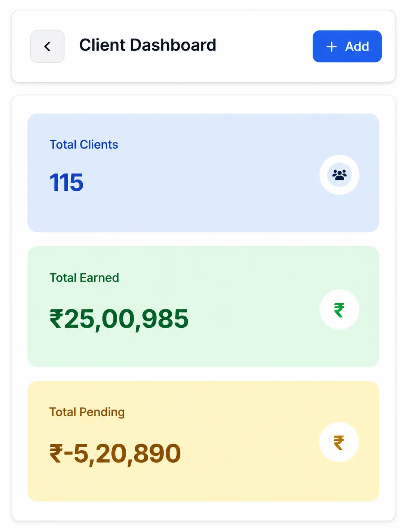Click the Add text label
The image size is (407, 532).
tap(357, 47)
